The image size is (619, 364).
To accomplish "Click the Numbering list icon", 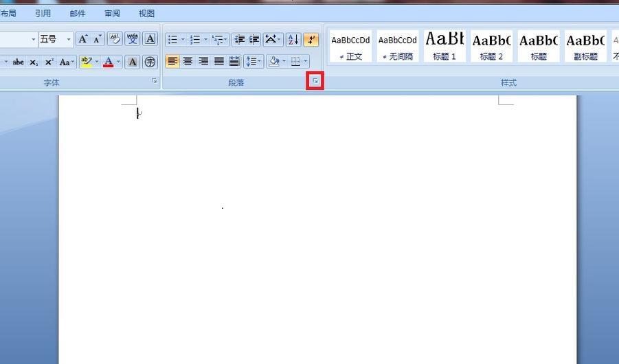I will point(195,39).
